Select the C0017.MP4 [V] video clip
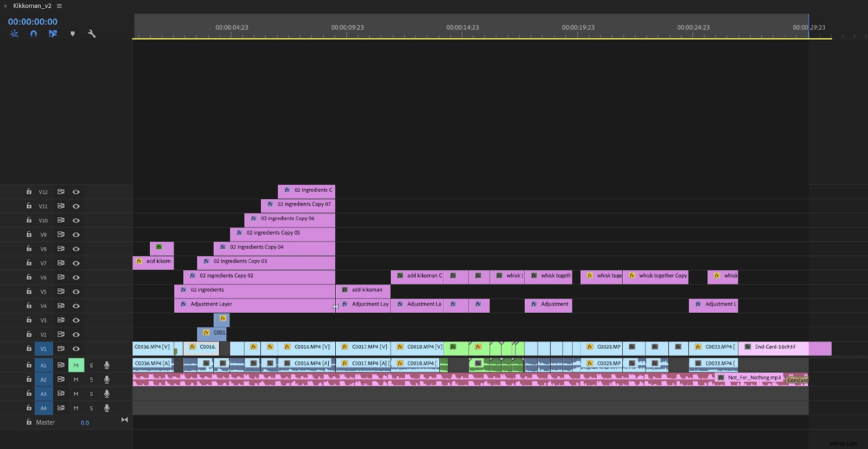Image resolution: width=868 pixels, height=449 pixels. pyautogui.click(x=363, y=349)
